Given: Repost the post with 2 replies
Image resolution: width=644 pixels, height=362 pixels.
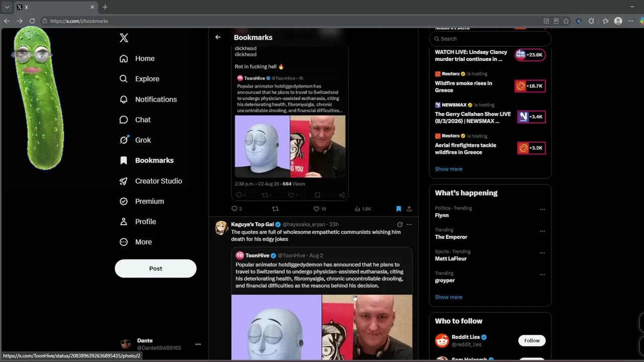Looking at the screenshot, I should [275, 209].
